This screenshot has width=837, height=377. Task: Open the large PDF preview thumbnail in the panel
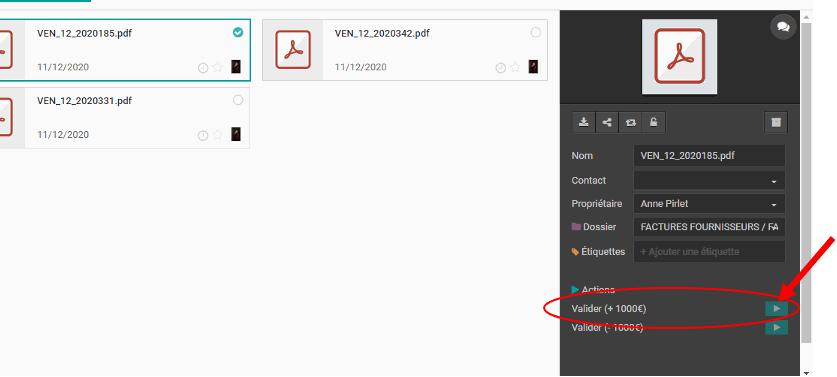(680, 57)
